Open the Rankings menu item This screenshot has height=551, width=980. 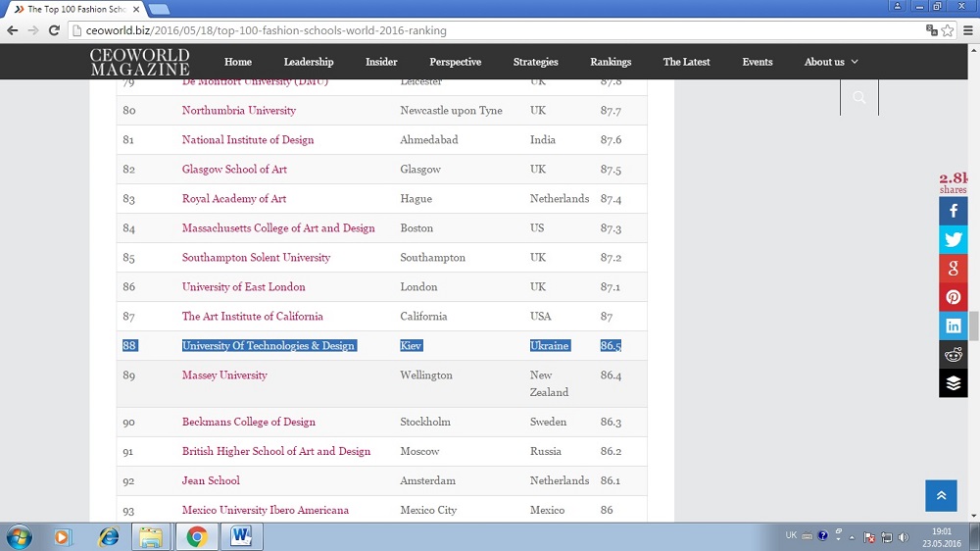pyautogui.click(x=611, y=62)
